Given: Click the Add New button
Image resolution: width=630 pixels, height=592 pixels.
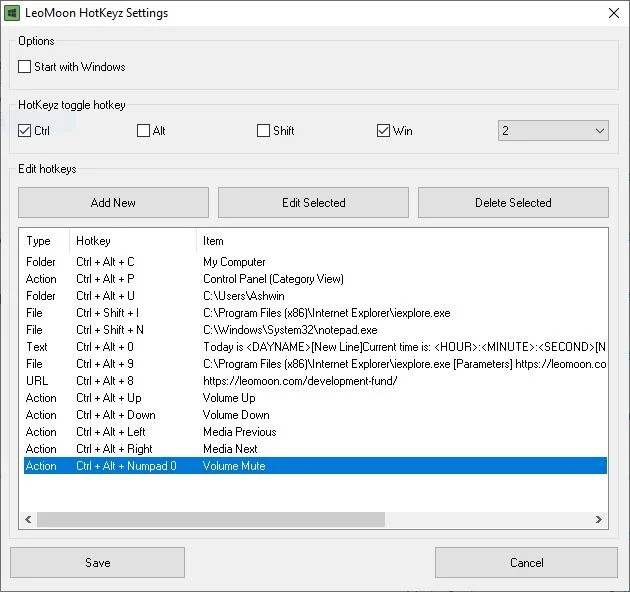Looking at the screenshot, I should 113,202.
